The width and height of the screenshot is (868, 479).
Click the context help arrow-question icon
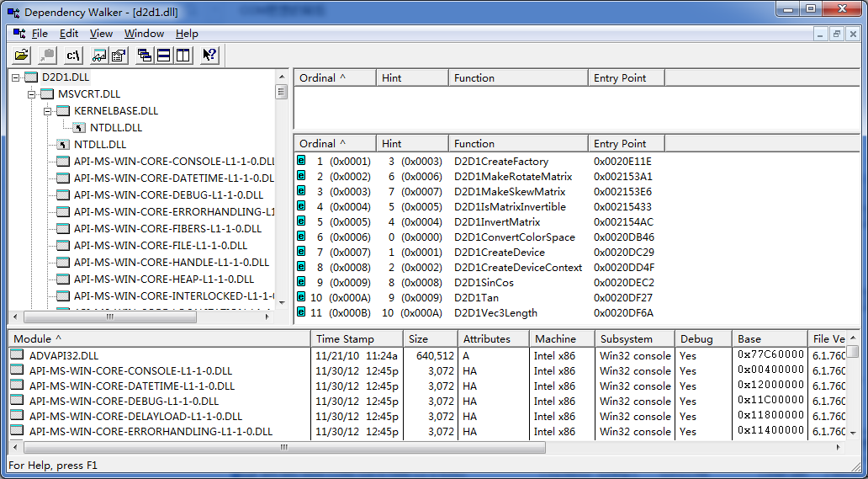pyautogui.click(x=209, y=55)
